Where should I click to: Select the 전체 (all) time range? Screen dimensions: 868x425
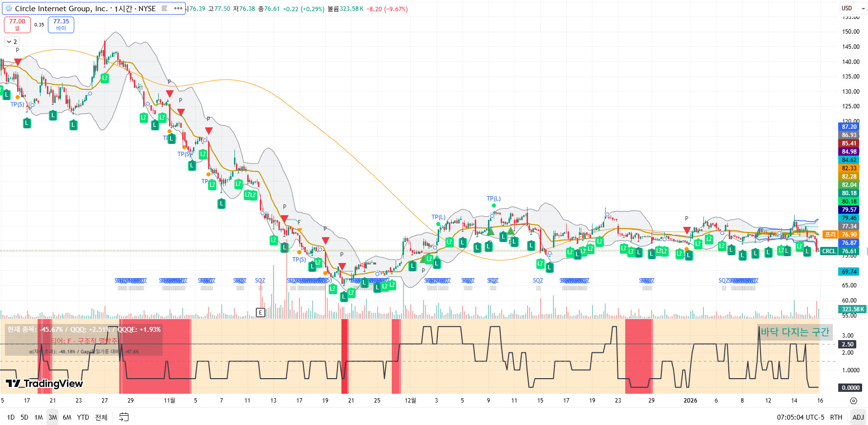[101, 417]
